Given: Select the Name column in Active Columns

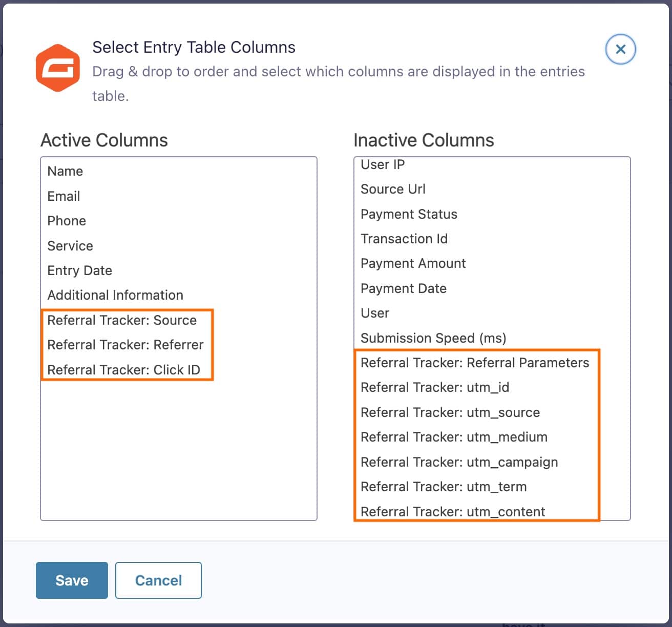Looking at the screenshot, I should (65, 171).
